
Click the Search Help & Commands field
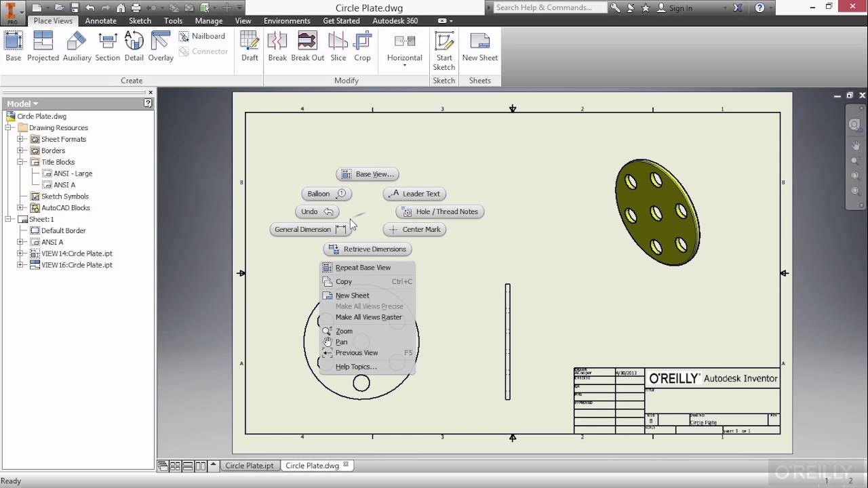pyautogui.click(x=549, y=7)
